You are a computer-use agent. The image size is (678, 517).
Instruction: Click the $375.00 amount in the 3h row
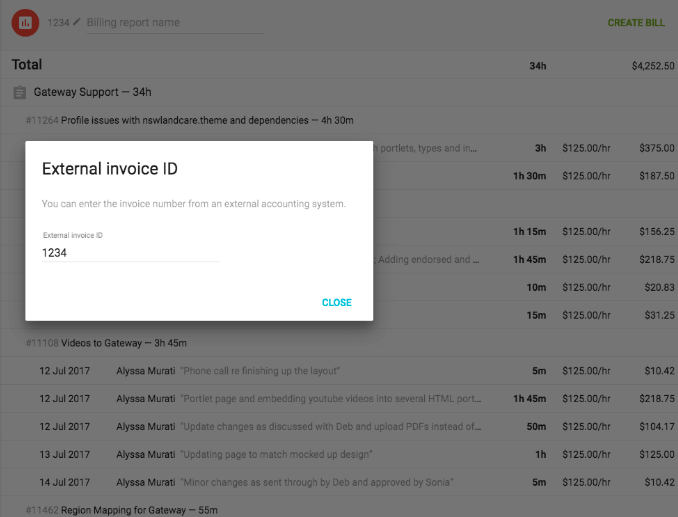coord(657,148)
